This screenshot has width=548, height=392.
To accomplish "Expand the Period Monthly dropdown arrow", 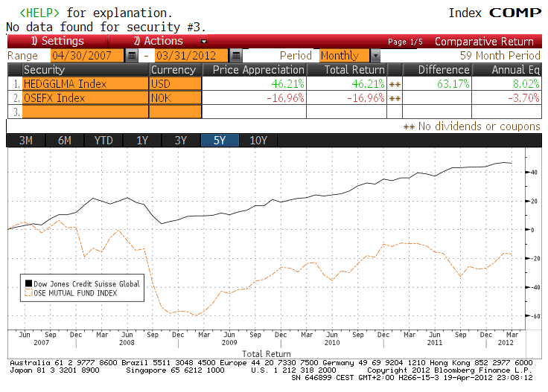I will point(375,56).
